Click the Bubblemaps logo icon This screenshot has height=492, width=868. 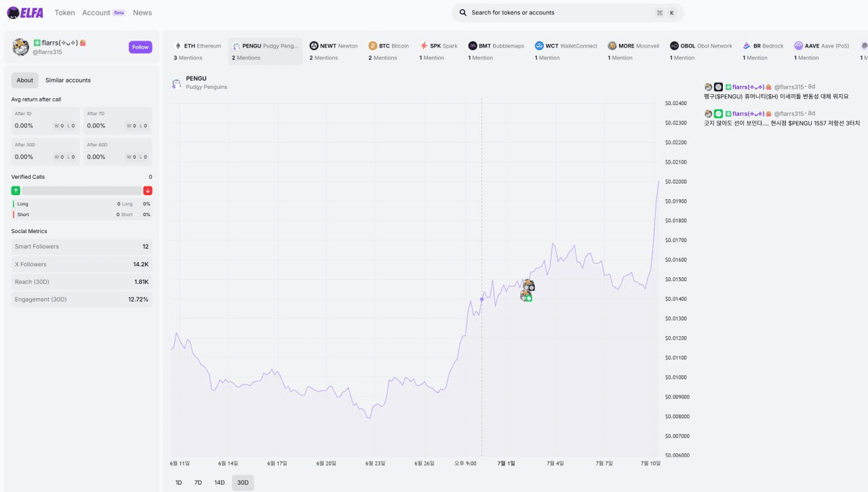click(x=473, y=46)
